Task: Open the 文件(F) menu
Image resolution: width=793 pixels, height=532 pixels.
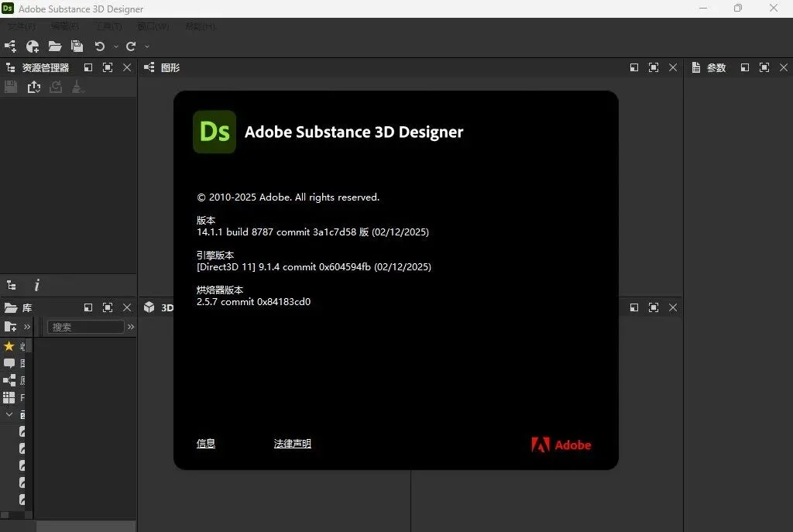Action: pos(21,26)
